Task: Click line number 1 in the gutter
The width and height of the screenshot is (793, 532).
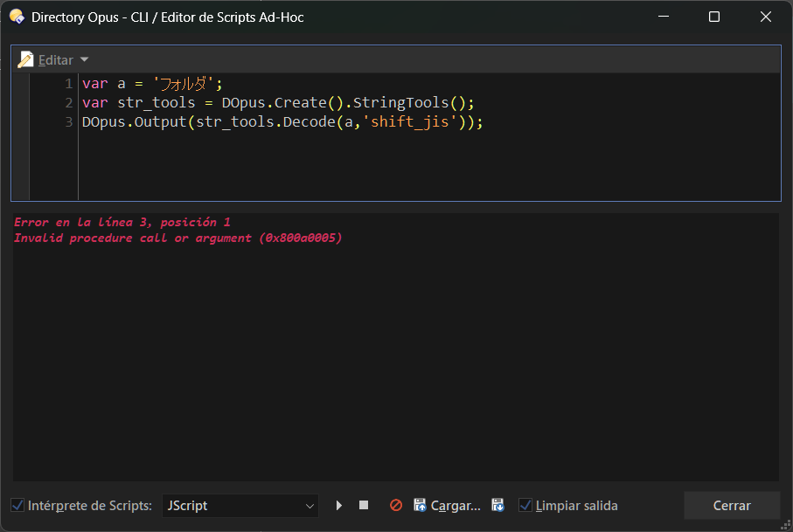Action: (x=69, y=83)
